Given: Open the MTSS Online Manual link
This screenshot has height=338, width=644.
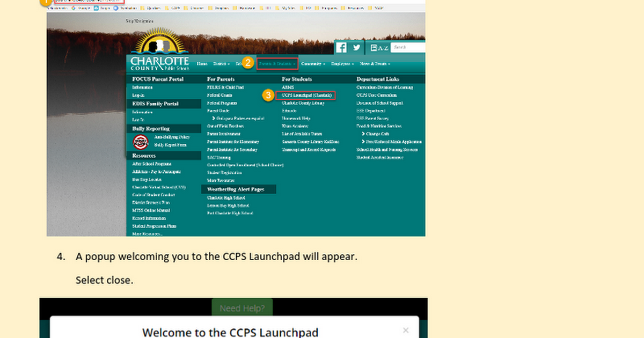Looking at the screenshot, I should (151, 211).
